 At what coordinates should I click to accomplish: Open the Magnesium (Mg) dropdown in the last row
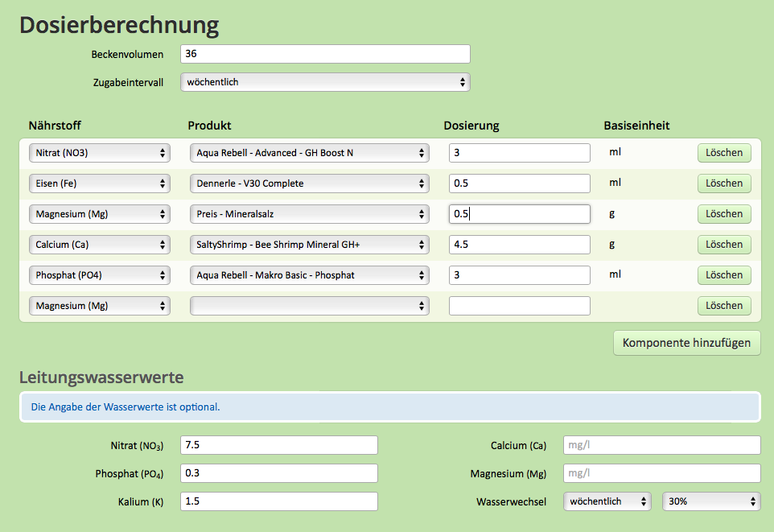pyautogui.click(x=100, y=307)
